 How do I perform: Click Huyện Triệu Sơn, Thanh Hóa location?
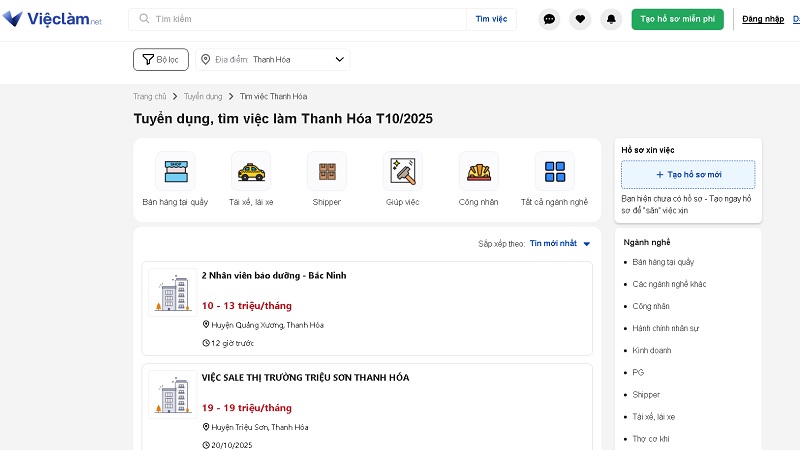click(x=260, y=427)
